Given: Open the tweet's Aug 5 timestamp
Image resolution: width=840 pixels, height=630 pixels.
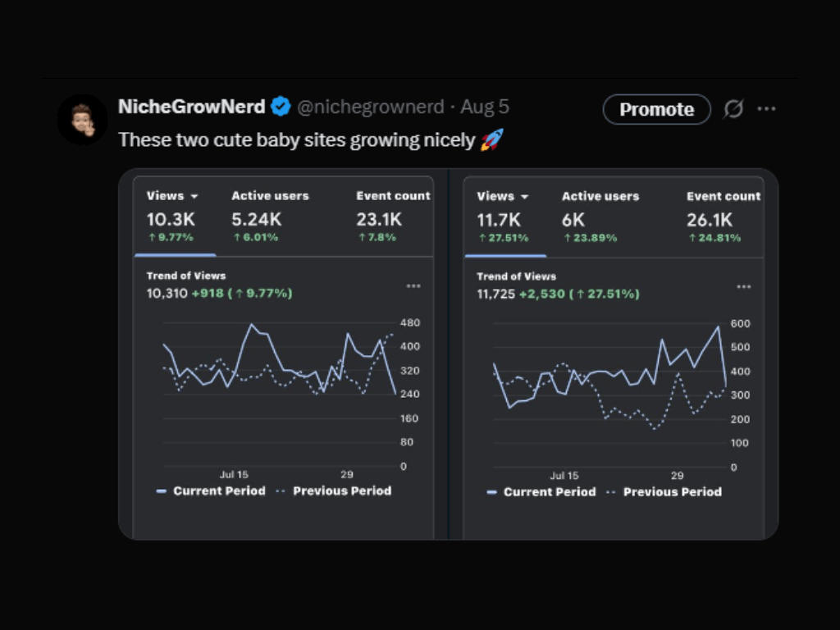Looking at the screenshot, I should coord(485,107).
